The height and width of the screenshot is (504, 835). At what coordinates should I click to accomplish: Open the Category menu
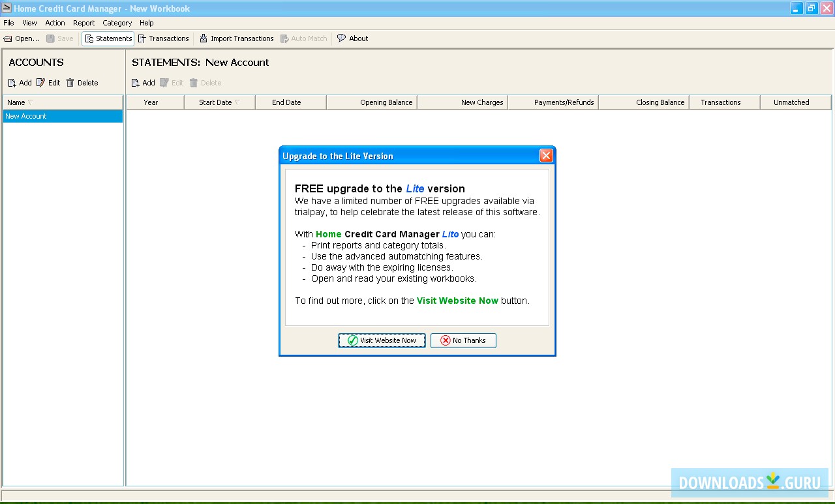click(117, 23)
